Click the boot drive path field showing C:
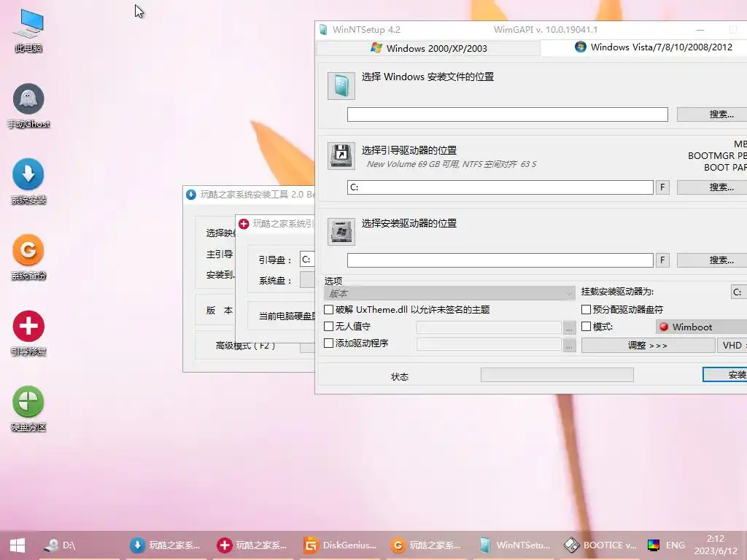 pyautogui.click(x=500, y=187)
